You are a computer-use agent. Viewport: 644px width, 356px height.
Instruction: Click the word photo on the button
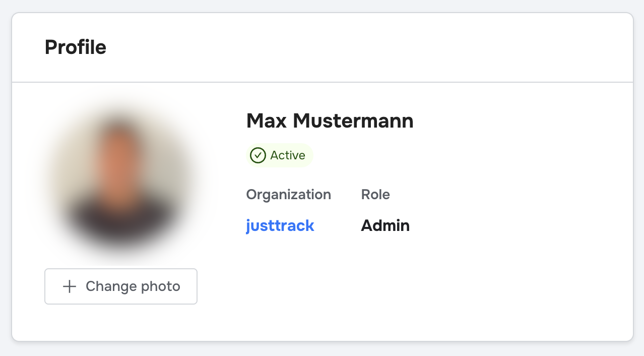(161, 286)
